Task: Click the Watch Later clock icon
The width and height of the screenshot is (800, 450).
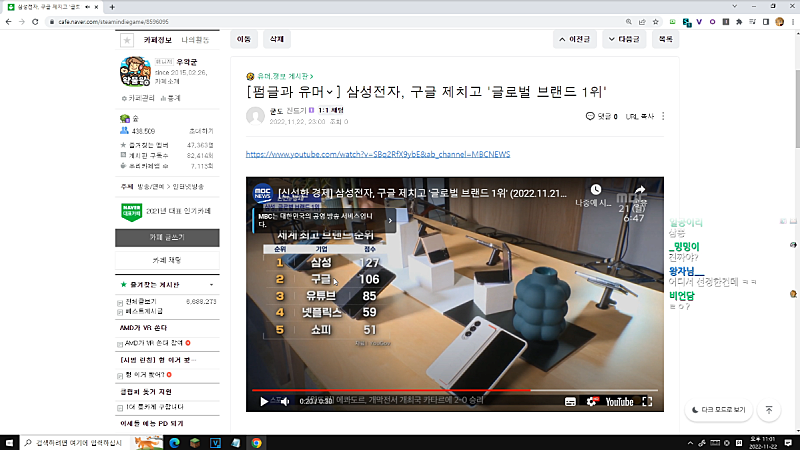Action: tap(595, 189)
